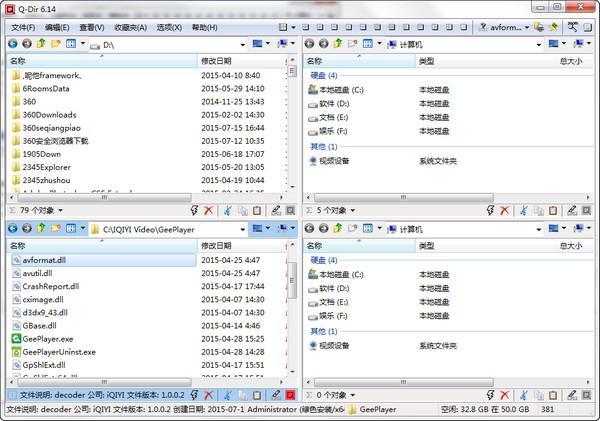This screenshot has height=421, width=600.
Task: Go up one level in GeePlayer pane
Action: 41,229
